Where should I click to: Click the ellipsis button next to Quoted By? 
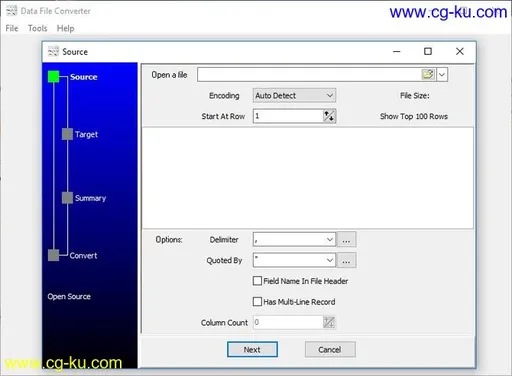(x=346, y=260)
